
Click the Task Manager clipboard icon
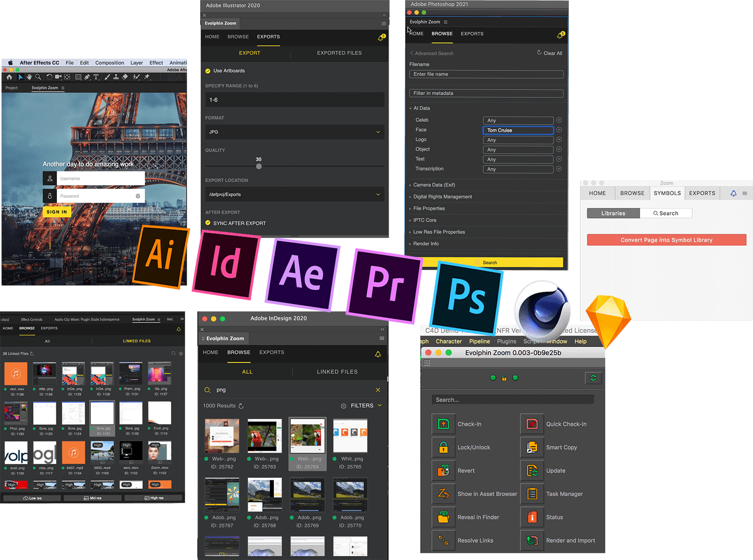(532, 494)
